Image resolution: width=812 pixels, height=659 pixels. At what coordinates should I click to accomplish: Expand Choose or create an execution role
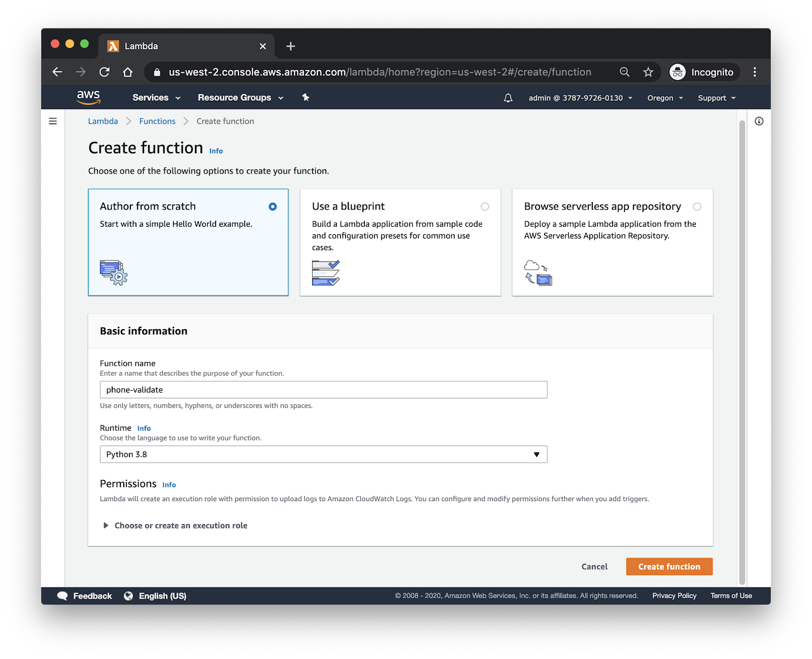(176, 526)
